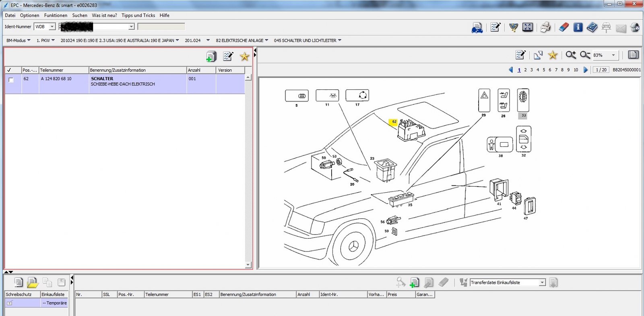The width and height of the screenshot is (644, 316).
Task: Click the favorites star in picture toolbar
Action: tap(553, 55)
